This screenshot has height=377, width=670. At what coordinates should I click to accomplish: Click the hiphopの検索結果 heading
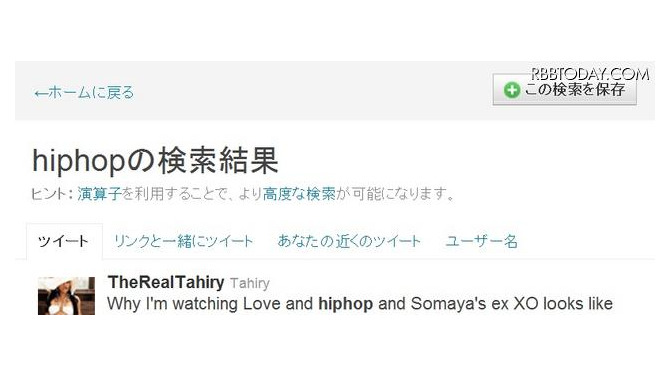click(156, 161)
